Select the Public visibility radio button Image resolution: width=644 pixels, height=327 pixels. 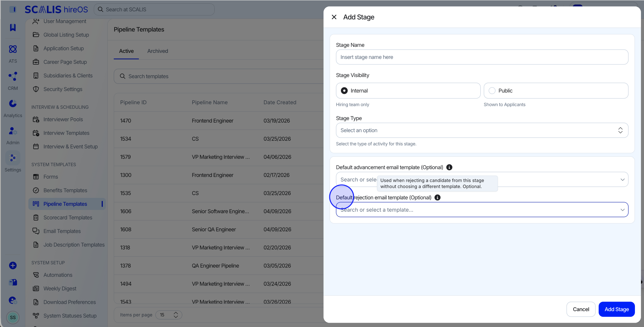492,91
